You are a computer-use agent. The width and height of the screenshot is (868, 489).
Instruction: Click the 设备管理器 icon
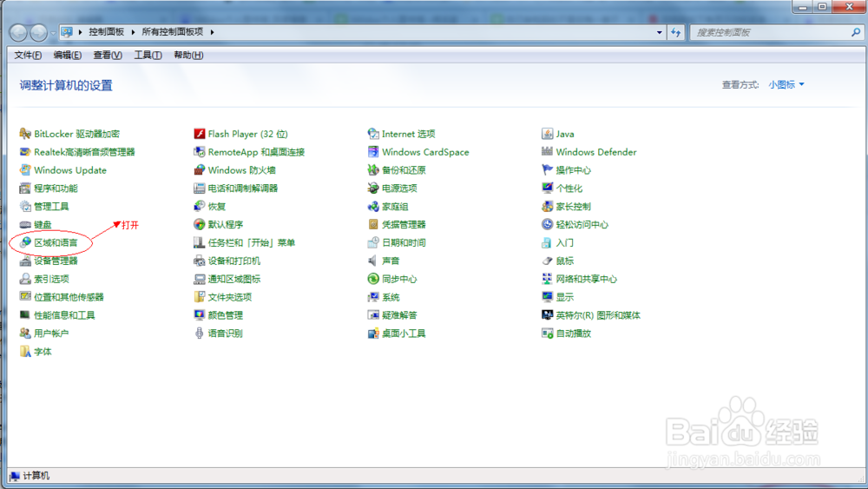coord(25,261)
